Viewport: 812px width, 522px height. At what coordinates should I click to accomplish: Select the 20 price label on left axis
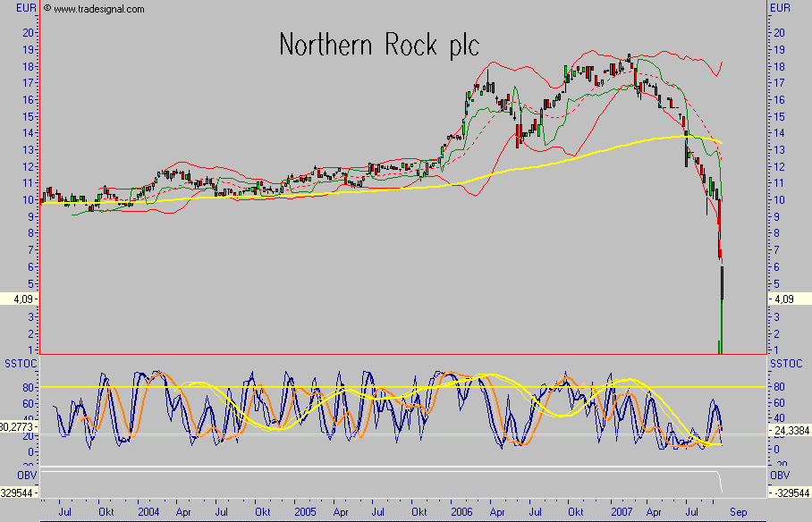[x=28, y=32]
